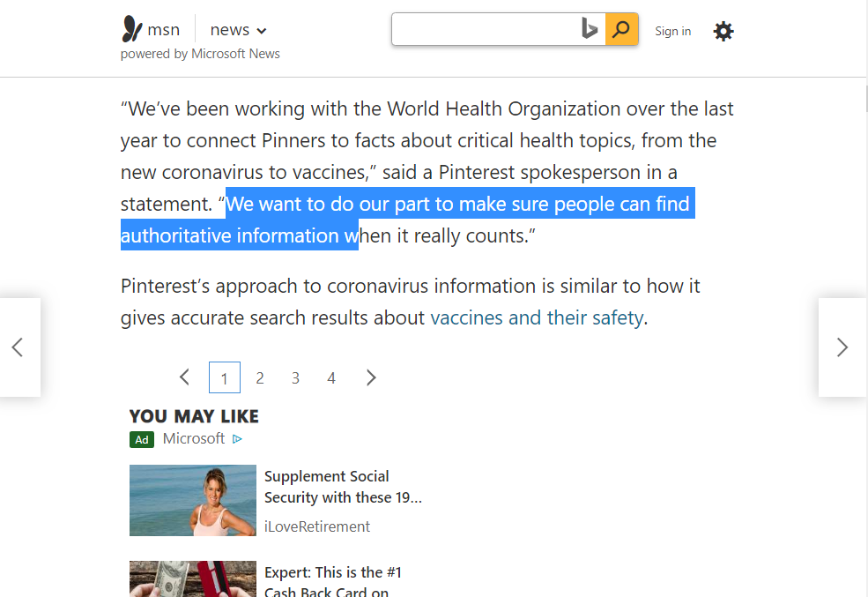Screen dimensions: 868x597
Task: Select page 4 in pagination
Action: [331, 378]
